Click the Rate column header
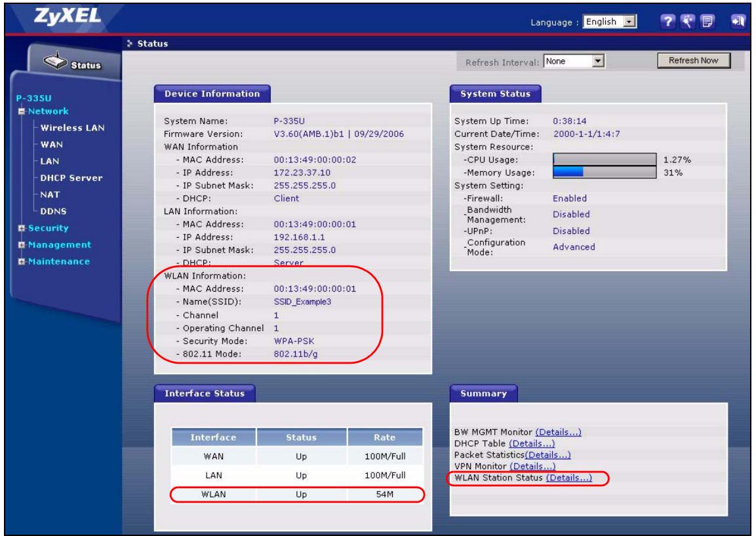 point(385,437)
